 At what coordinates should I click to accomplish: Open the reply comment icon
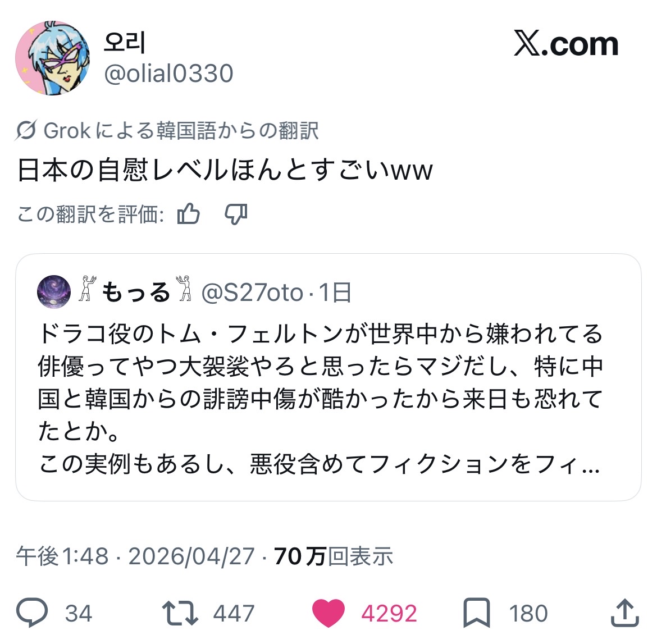(x=32, y=613)
